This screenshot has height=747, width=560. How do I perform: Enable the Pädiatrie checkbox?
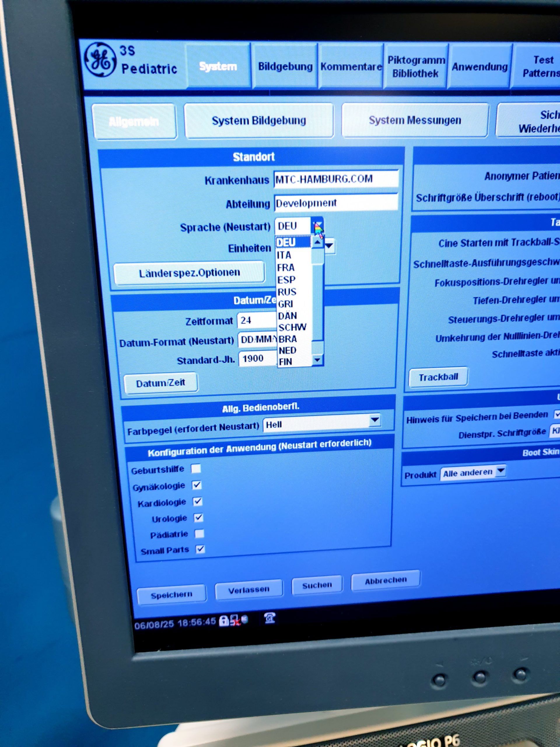tap(199, 534)
